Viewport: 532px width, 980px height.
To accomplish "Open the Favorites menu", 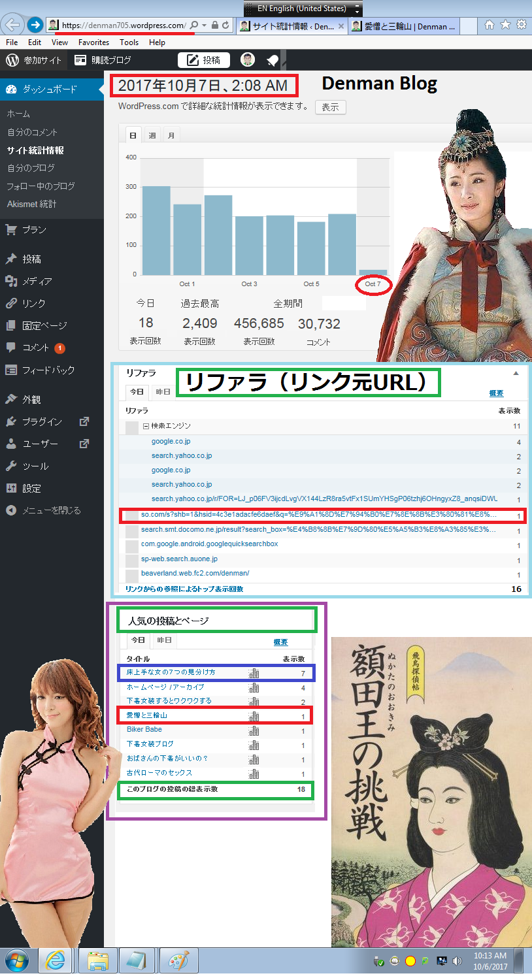I will [x=93, y=42].
